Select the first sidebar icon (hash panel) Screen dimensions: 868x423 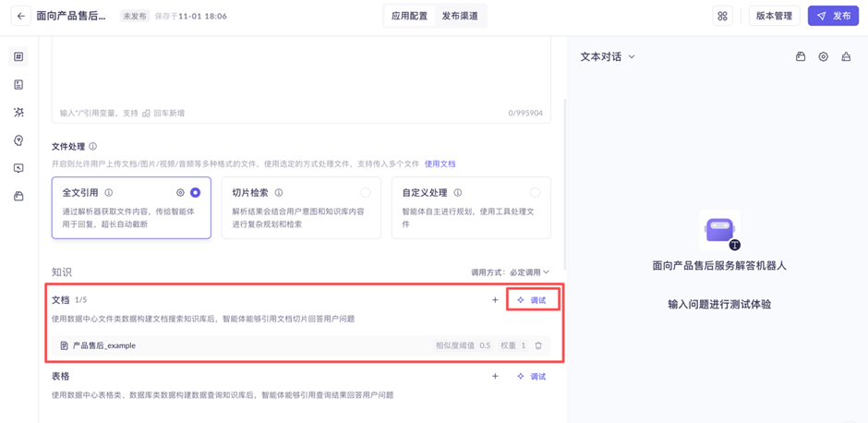coord(18,56)
